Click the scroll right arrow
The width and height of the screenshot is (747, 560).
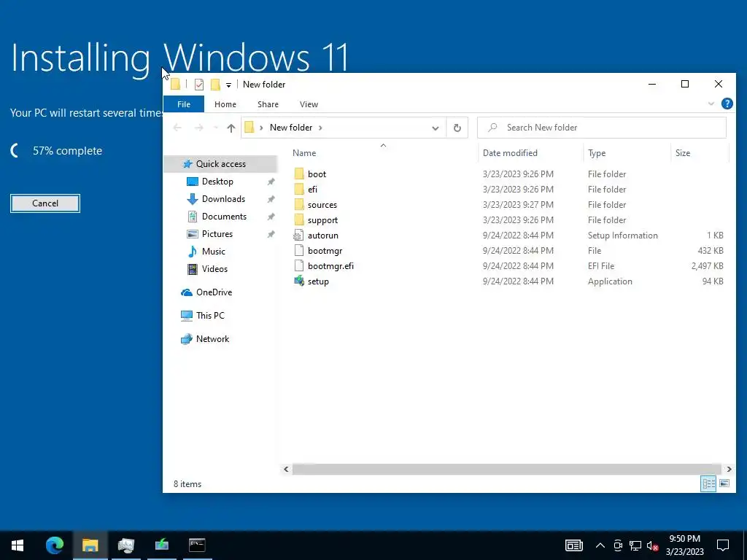tap(729, 470)
